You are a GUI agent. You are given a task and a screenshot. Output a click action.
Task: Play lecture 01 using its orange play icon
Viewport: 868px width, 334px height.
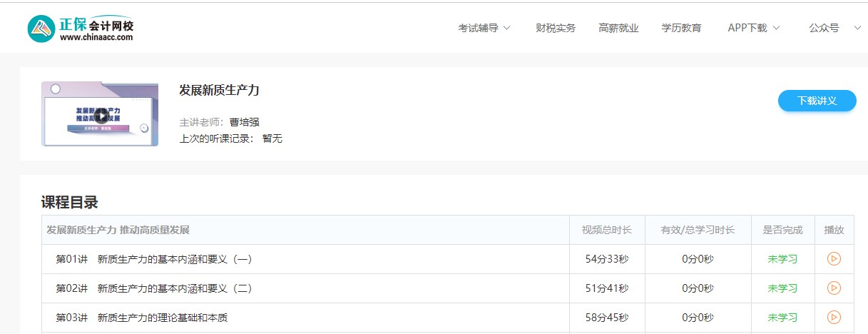pyautogui.click(x=834, y=259)
